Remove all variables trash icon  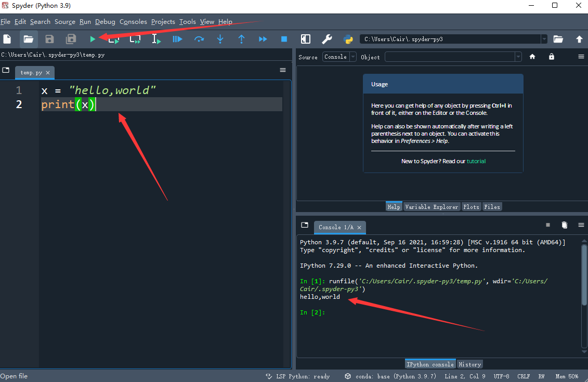[x=565, y=225]
